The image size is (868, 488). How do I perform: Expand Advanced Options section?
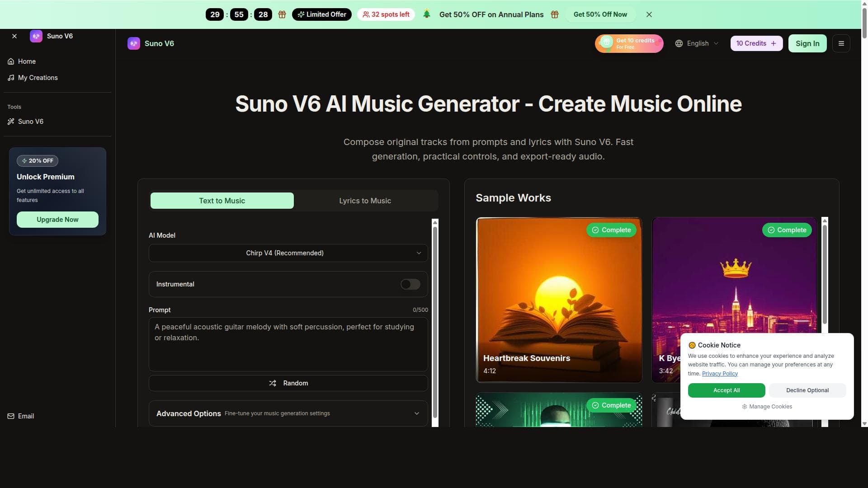point(288,413)
